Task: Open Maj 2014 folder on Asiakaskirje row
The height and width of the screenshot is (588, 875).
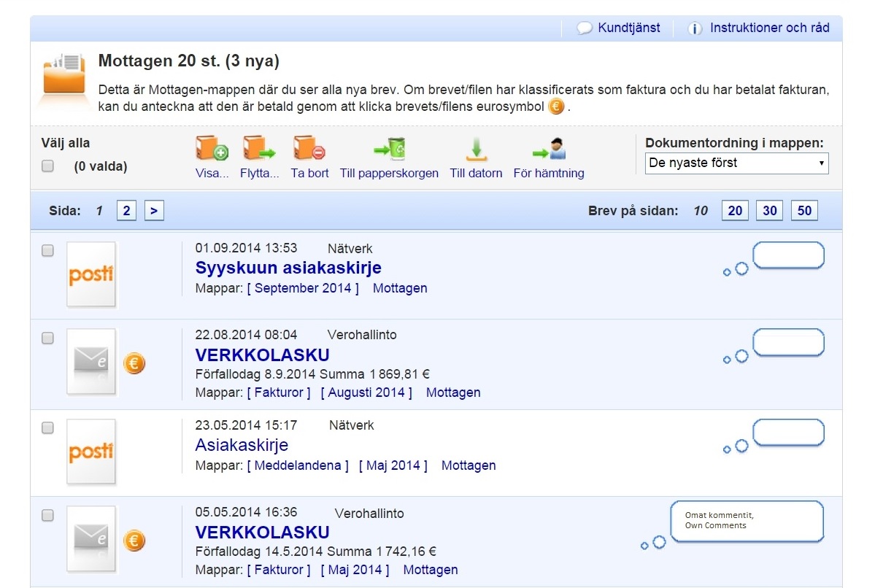Action: (393, 465)
